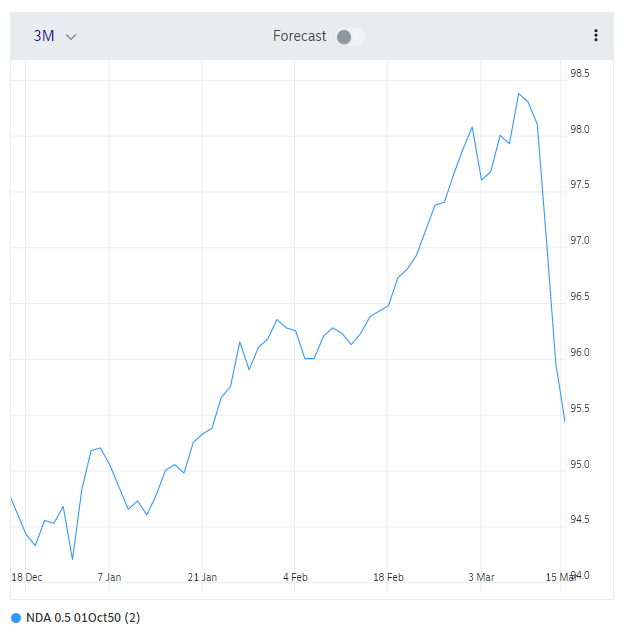Click the 96.0 y-axis value
Screen dimensions: 625x639
(579, 352)
